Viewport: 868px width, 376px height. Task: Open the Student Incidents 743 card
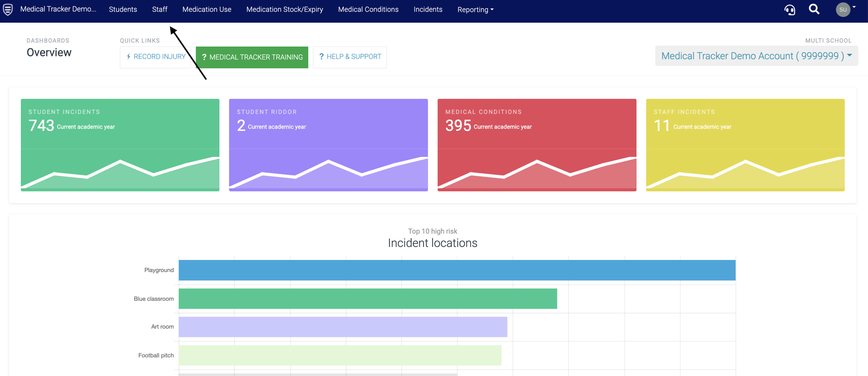pos(120,145)
